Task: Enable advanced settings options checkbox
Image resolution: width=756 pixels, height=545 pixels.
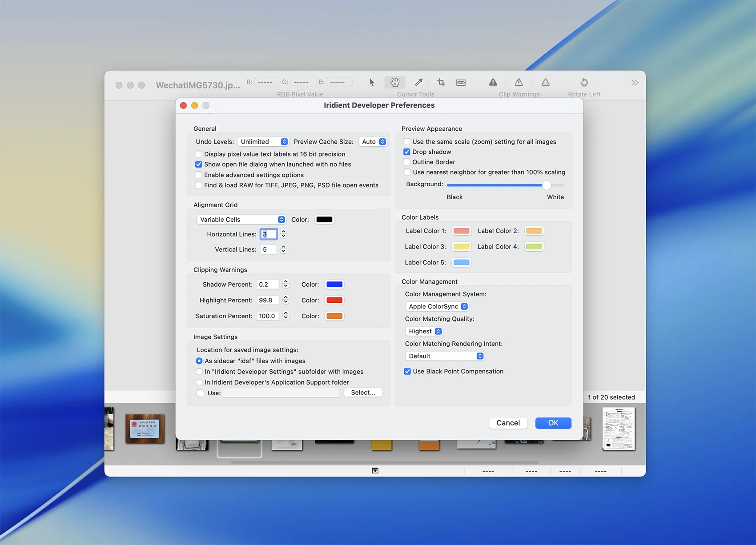Action: point(199,175)
